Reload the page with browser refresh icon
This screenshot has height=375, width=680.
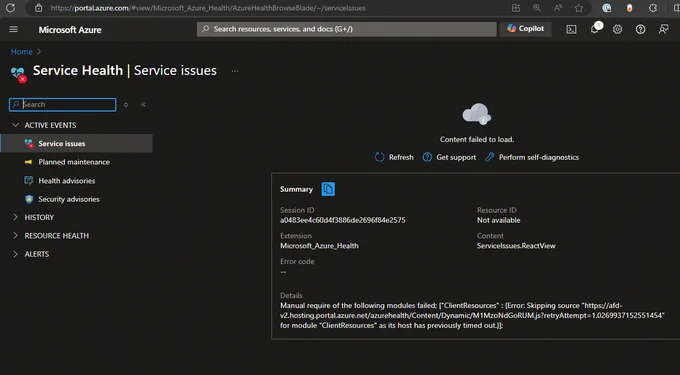tap(10, 8)
